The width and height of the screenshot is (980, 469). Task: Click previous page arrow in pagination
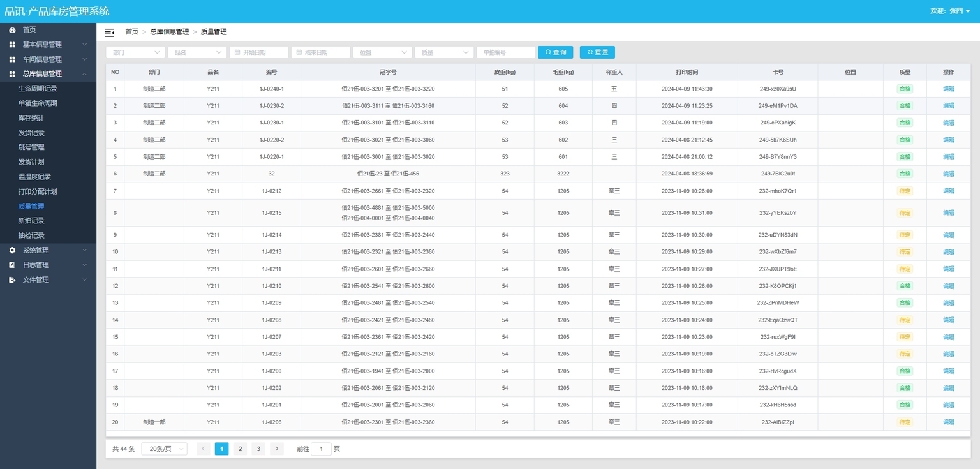(204, 449)
